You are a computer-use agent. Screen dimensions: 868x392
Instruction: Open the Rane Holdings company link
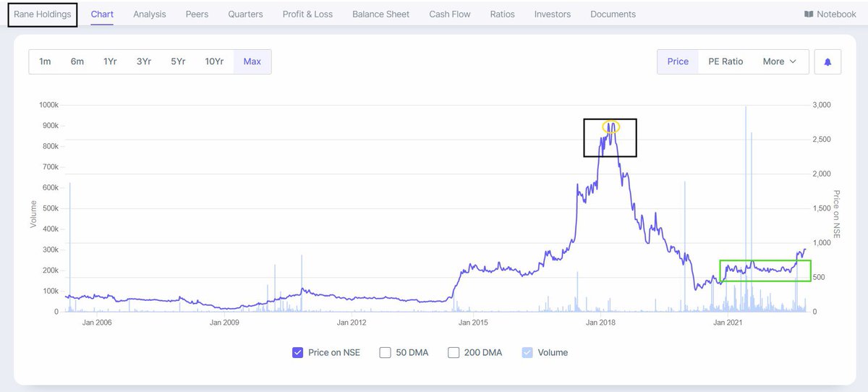[x=43, y=14]
